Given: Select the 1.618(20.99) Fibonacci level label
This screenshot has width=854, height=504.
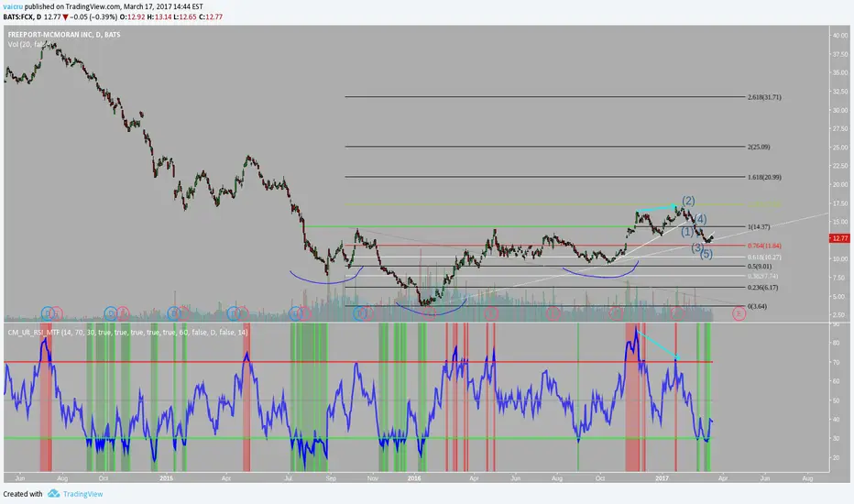Looking at the screenshot, I should point(764,177).
